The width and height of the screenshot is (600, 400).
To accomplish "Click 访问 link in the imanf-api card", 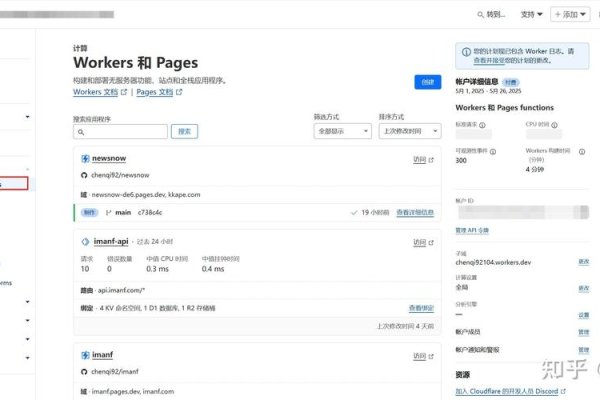I will [x=420, y=242].
